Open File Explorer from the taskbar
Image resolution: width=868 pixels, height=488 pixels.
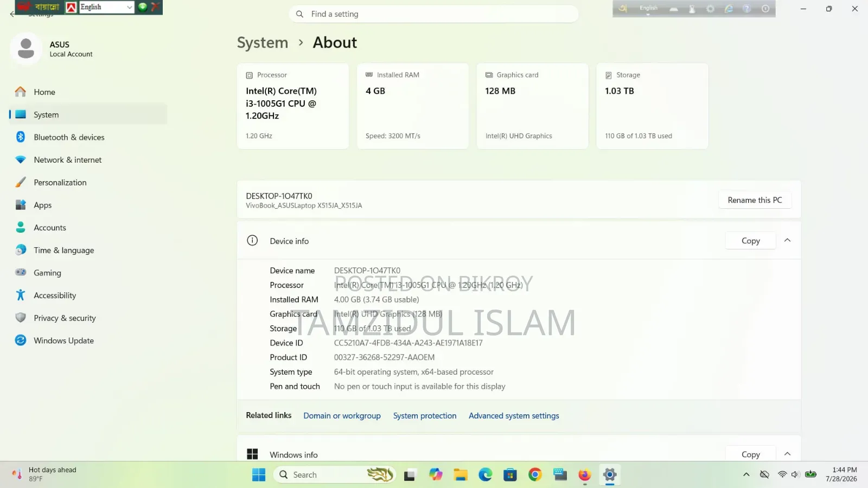[461, 475]
